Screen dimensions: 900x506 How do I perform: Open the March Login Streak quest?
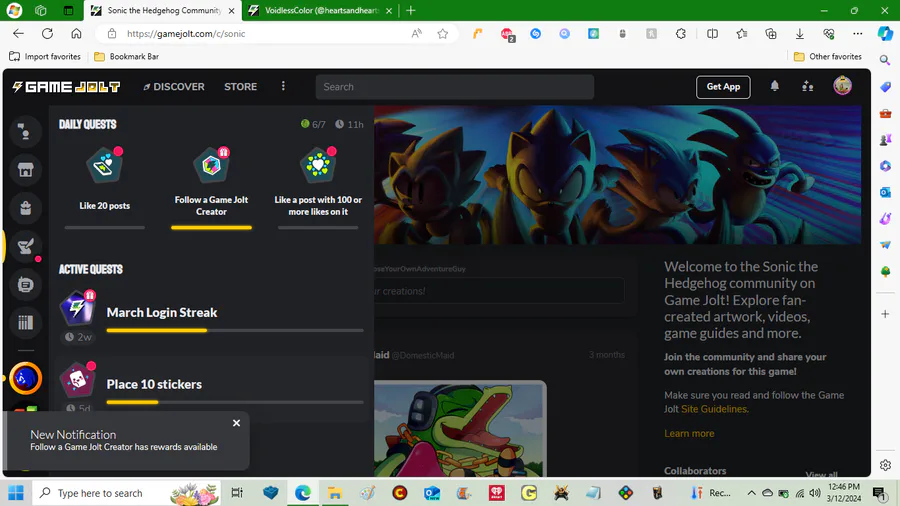211,317
